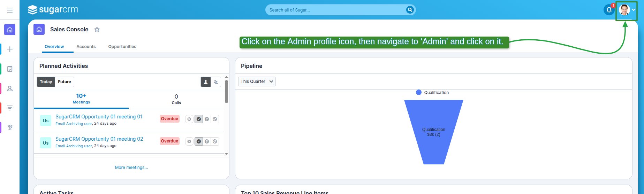This screenshot has height=194, width=644.
Task: Open Accounts building icon in sidebar
Action: coord(10,69)
